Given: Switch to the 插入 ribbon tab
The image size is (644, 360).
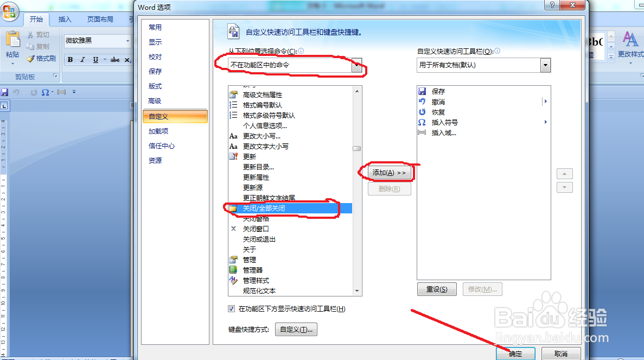Looking at the screenshot, I should point(65,20).
